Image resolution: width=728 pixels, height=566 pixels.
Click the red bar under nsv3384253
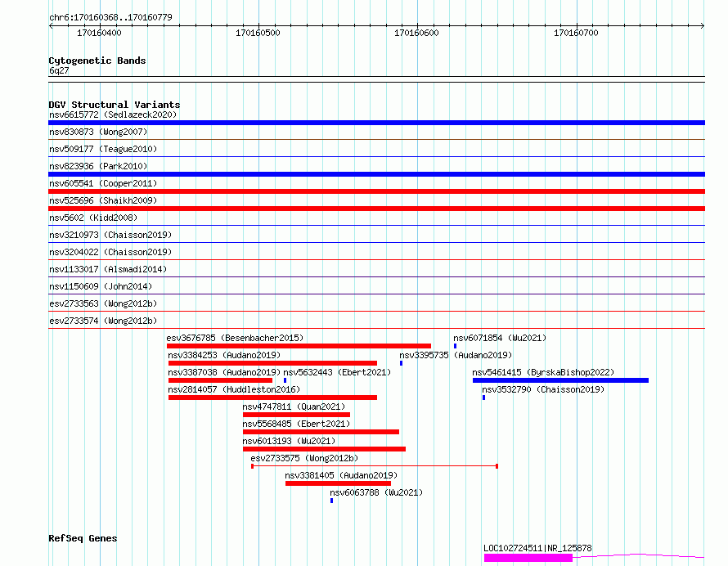pyautogui.click(x=272, y=363)
